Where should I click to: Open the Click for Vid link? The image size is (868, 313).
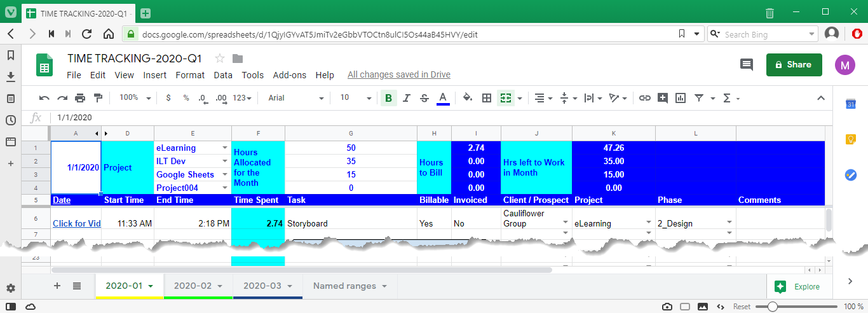click(76, 223)
